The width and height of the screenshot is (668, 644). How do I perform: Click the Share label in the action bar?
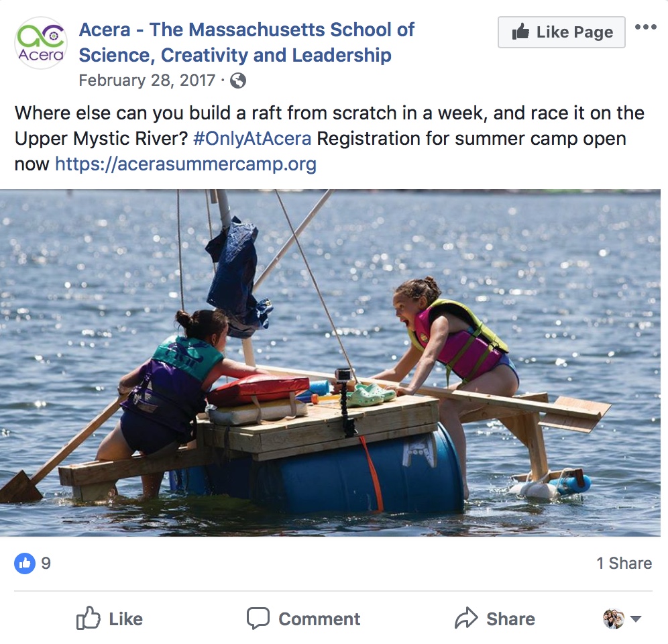510,619
